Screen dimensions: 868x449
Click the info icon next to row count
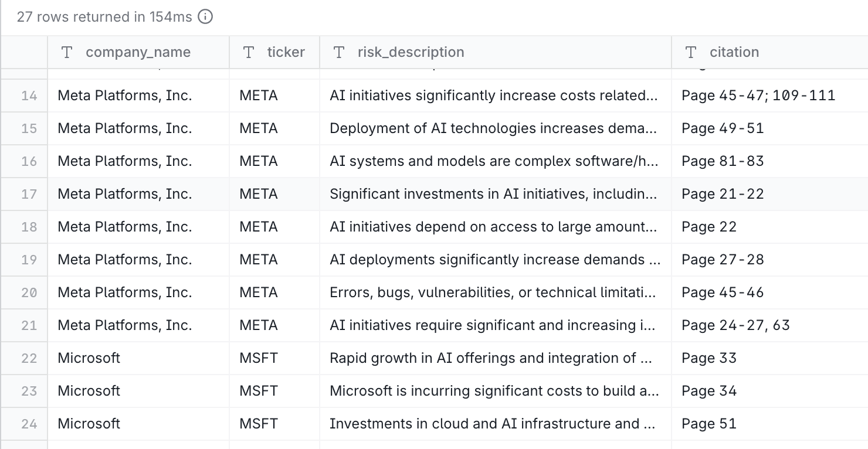[204, 16]
